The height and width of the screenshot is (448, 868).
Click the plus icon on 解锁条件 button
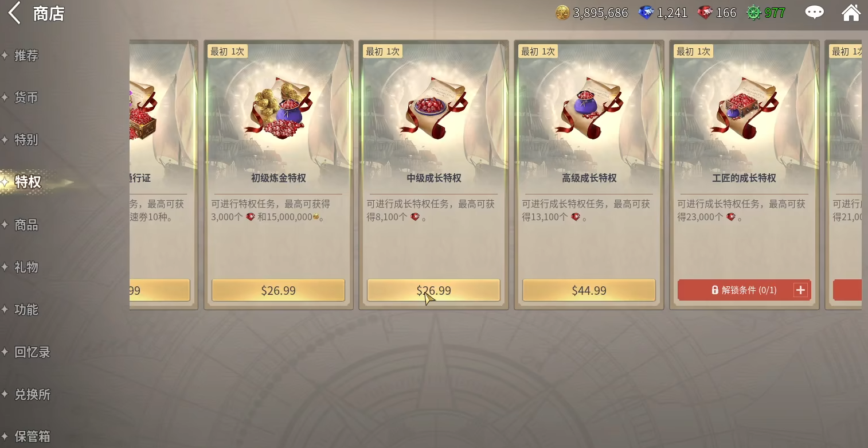pyautogui.click(x=800, y=290)
